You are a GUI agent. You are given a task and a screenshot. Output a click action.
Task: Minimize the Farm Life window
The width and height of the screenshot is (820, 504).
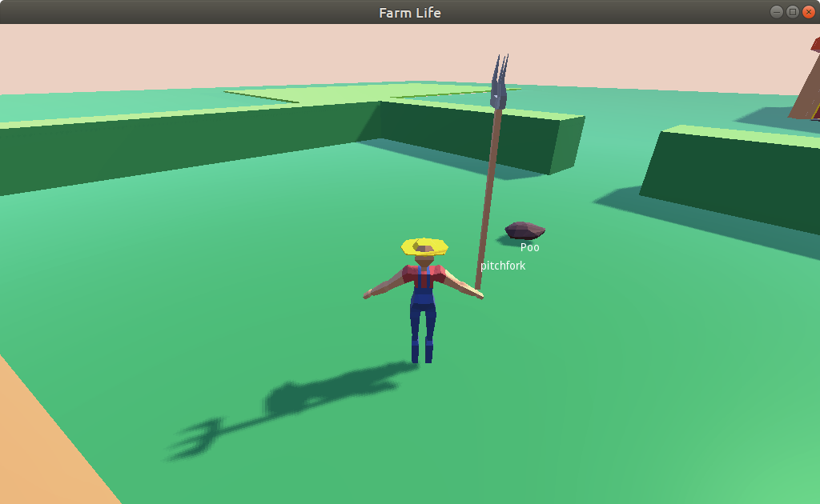pos(776,12)
